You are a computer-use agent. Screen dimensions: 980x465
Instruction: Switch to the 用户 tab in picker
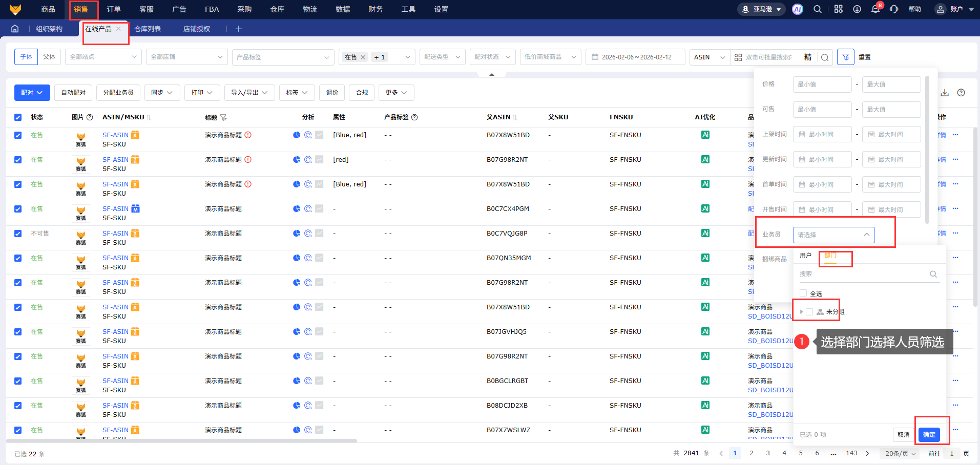(x=805, y=256)
